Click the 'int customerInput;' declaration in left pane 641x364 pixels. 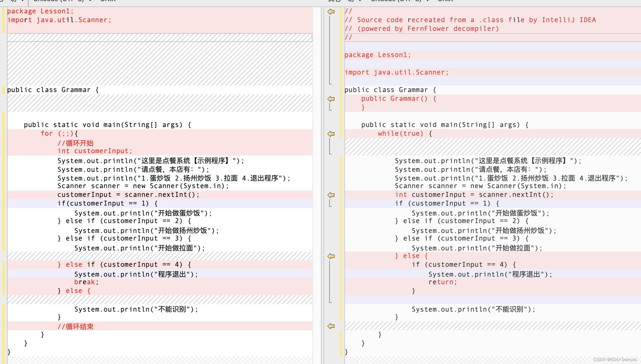point(95,151)
